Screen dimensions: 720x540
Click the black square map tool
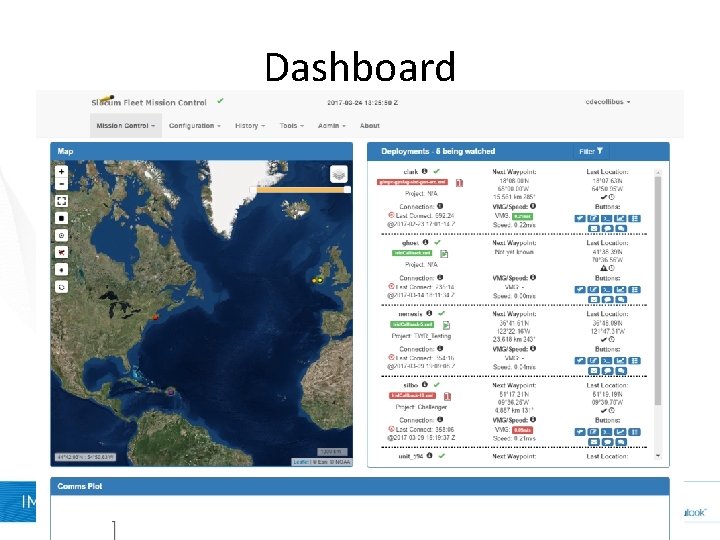[62, 218]
